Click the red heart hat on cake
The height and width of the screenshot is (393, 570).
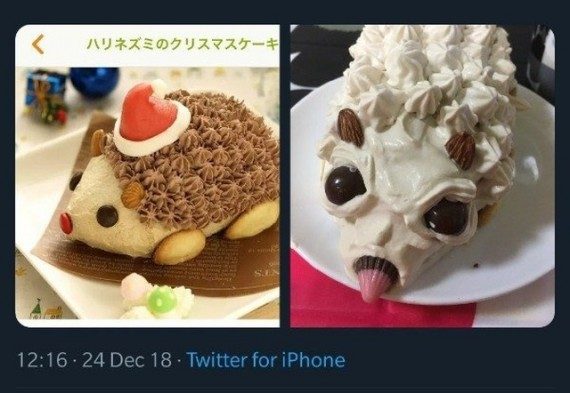tap(149, 115)
